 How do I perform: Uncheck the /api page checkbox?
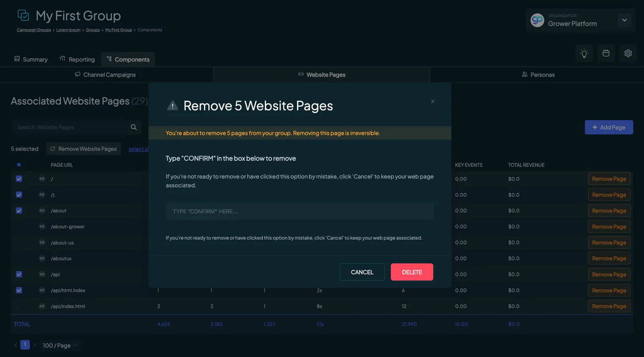point(19,274)
